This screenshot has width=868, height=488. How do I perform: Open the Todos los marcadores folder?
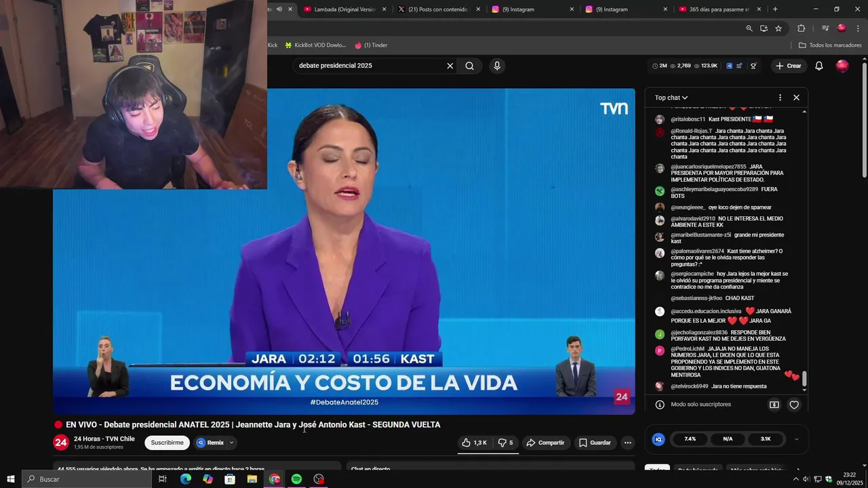pos(830,45)
